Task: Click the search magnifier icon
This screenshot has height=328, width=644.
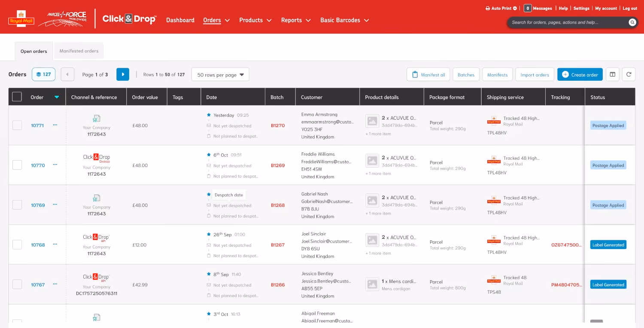Action: (x=632, y=22)
